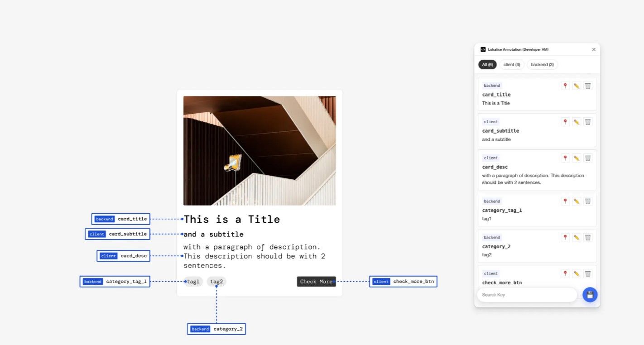Select the category_2 annotation label on canvas
Image resolution: width=644 pixels, height=345 pixels.
point(216,329)
